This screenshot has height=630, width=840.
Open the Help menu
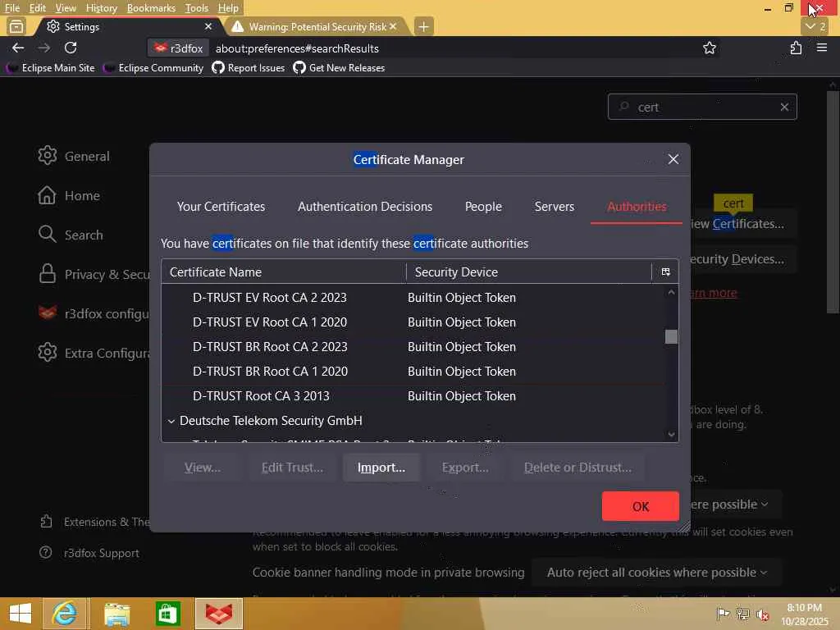(x=228, y=8)
